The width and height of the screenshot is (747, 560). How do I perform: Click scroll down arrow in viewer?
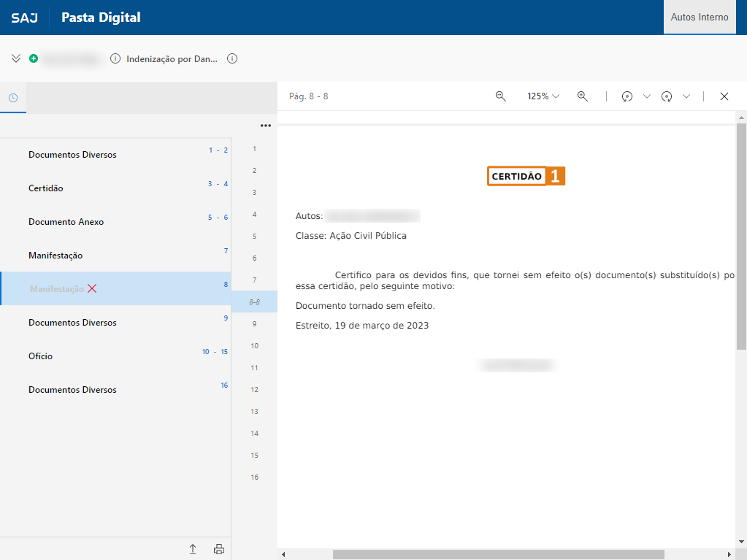[x=741, y=542]
